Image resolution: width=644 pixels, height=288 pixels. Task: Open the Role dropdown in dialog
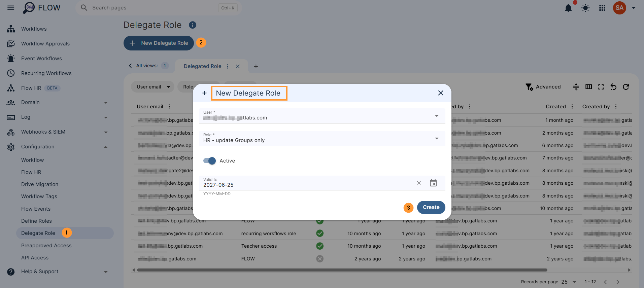(x=322, y=138)
